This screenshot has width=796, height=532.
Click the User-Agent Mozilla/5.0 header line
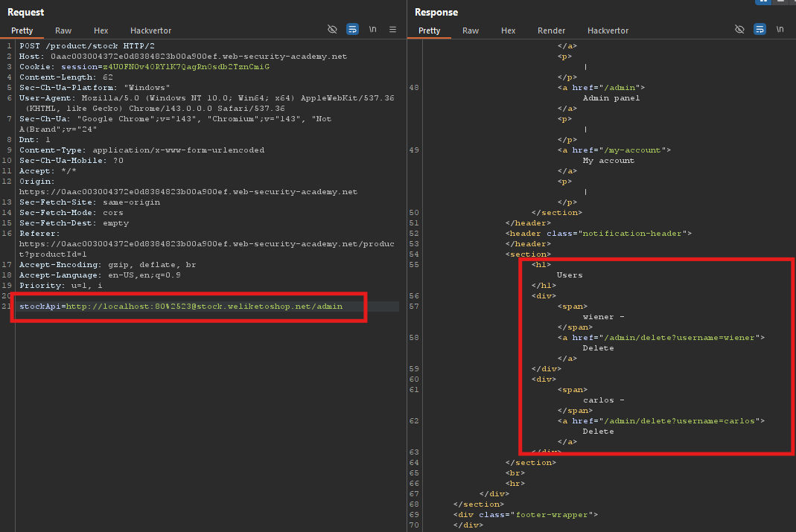[x=206, y=98]
